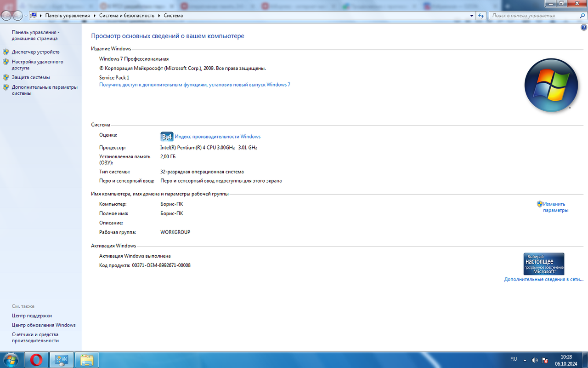
Task: Open Настройка удаленного доступа
Action: (38, 65)
